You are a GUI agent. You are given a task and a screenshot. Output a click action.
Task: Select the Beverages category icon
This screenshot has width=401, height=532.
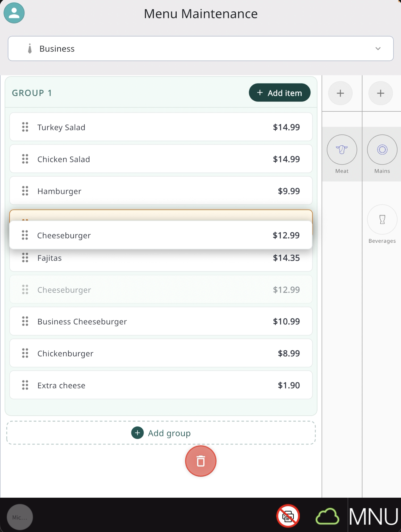click(382, 219)
